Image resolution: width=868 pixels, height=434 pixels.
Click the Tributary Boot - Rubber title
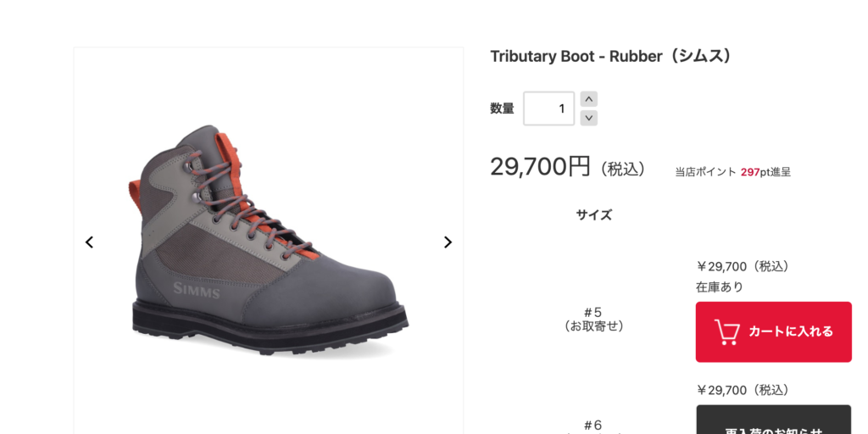611,57
